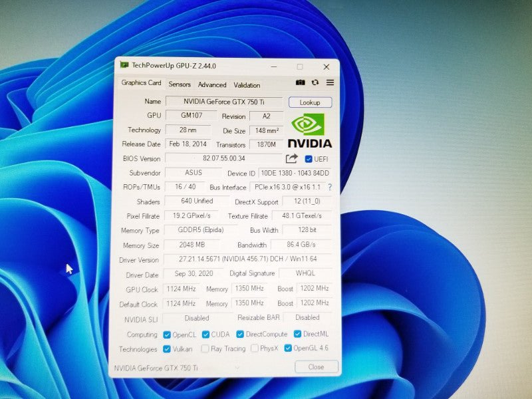Close GPU-Z with the X button
This screenshot has height=399, width=532.
coord(326,67)
